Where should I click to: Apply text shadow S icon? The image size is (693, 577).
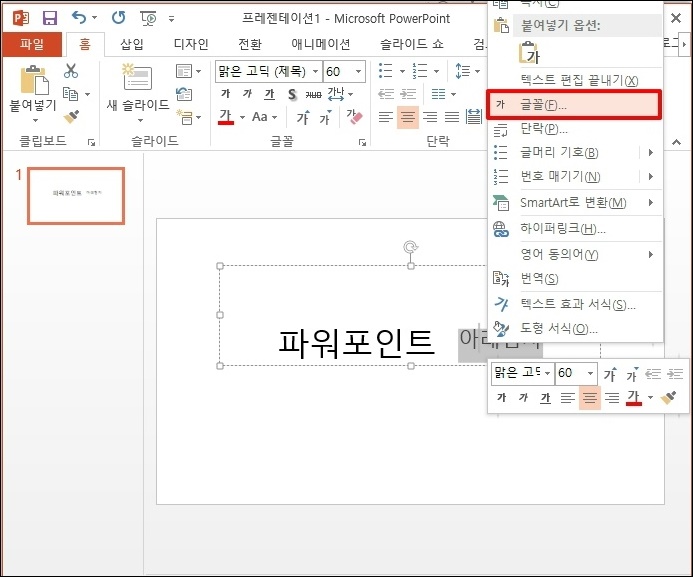point(292,94)
